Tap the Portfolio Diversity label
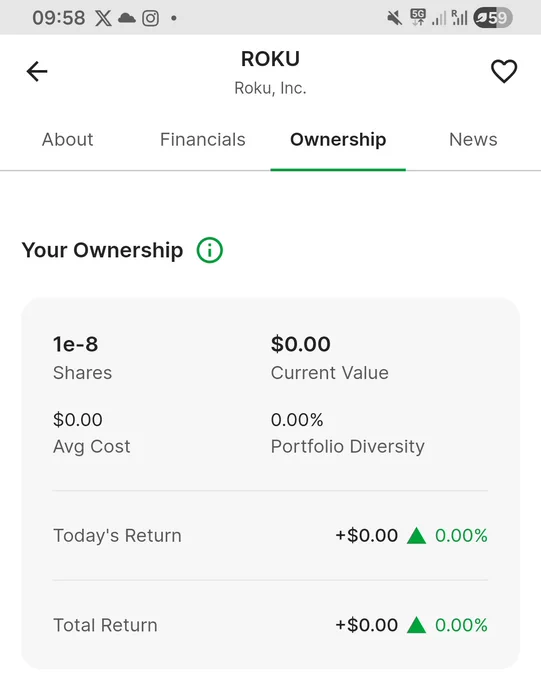 click(348, 447)
